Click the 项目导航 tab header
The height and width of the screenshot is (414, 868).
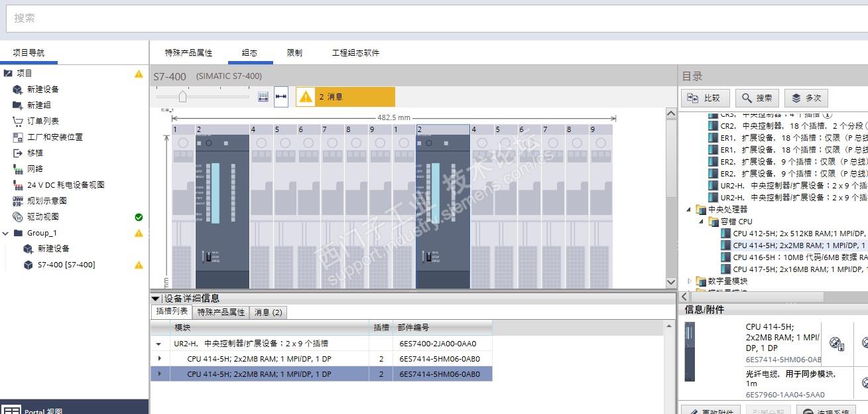pyautogui.click(x=29, y=53)
